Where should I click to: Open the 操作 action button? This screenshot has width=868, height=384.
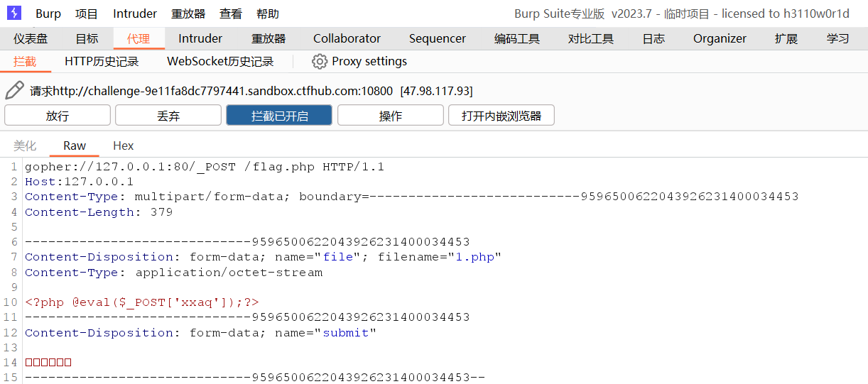[391, 116]
